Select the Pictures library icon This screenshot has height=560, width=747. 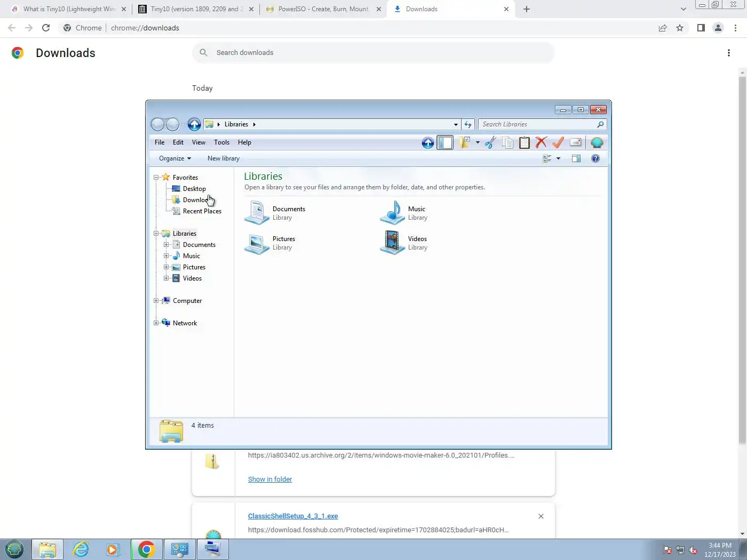(257, 243)
